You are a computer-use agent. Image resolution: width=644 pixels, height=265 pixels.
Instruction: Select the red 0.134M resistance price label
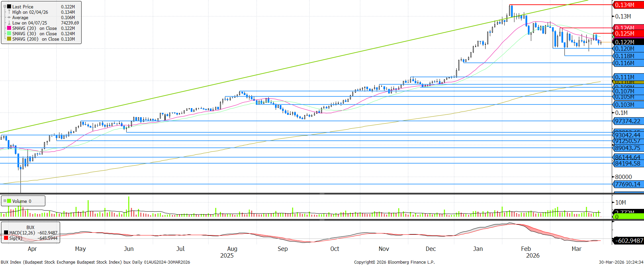pyautogui.click(x=628, y=5)
